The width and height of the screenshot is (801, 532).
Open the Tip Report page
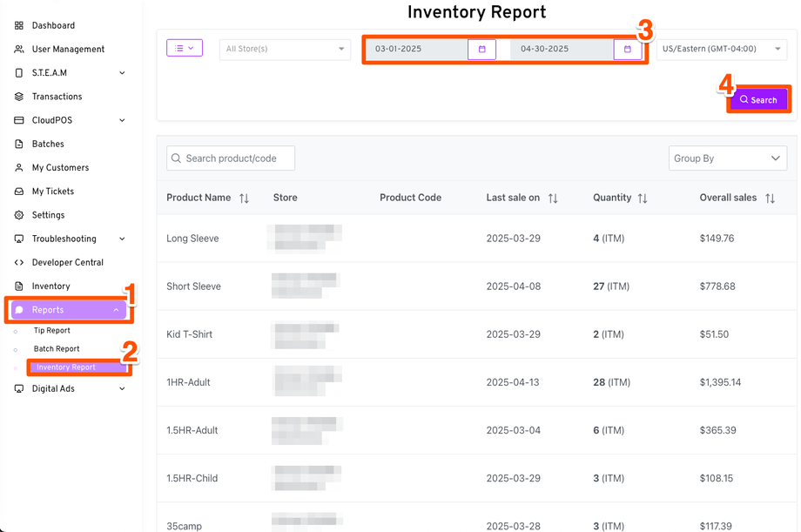(52, 331)
